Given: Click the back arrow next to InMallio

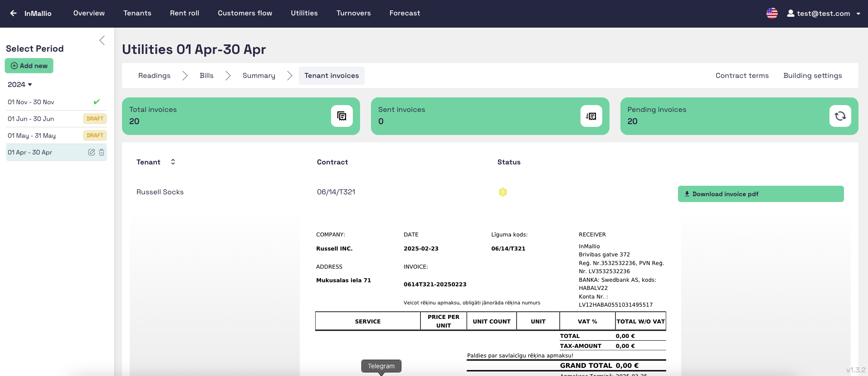Looking at the screenshot, I should click(x=14, y=13).
